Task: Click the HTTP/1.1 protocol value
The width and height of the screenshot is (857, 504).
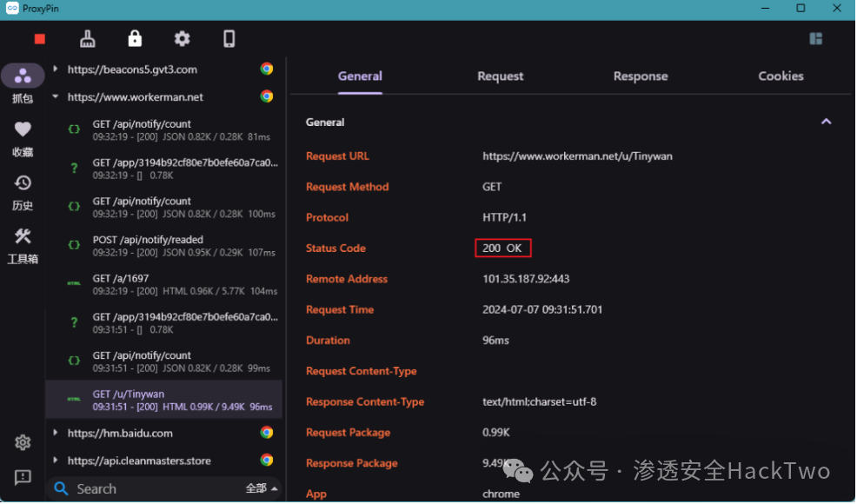Action: (504, 217)
